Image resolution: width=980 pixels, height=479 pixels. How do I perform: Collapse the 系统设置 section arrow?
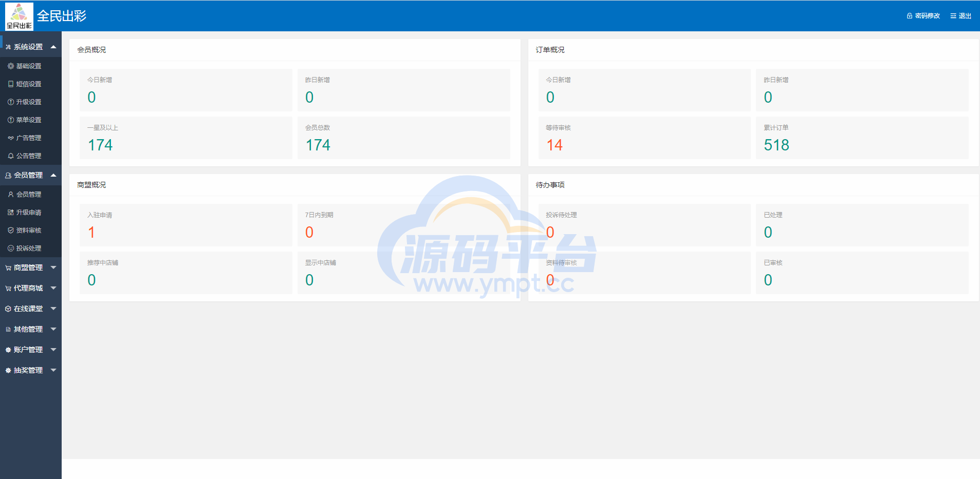[53, 47]
